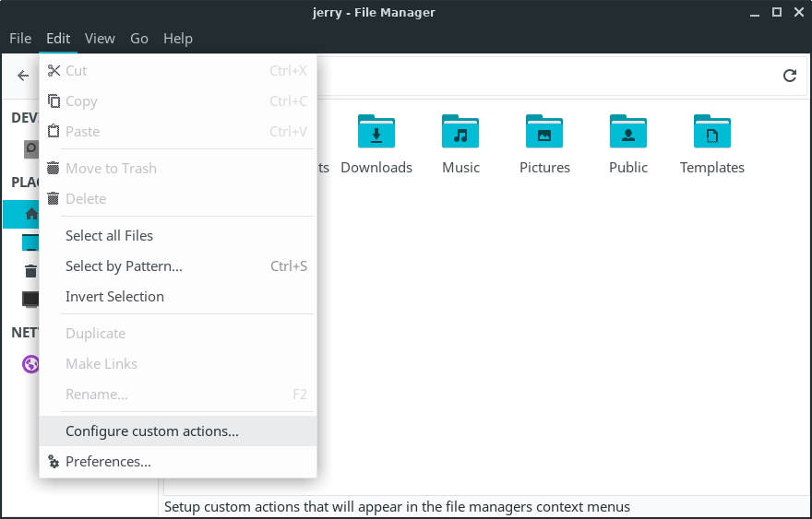
Task: Open the File menu
Action: [x=20, y=39]
